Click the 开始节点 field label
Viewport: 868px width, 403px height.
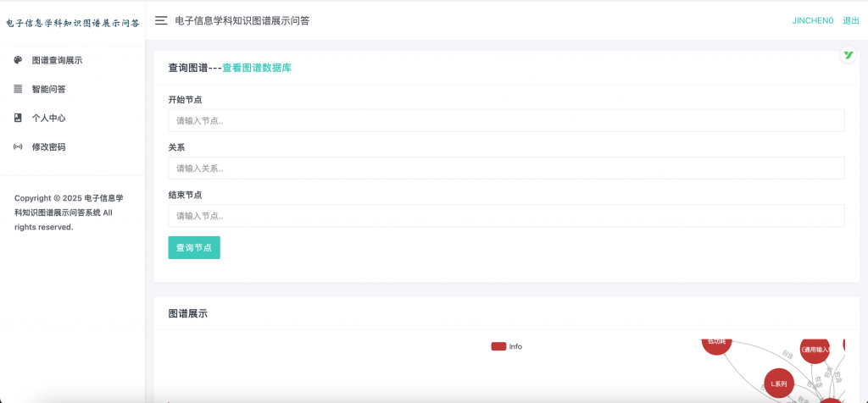click(185, 100)
